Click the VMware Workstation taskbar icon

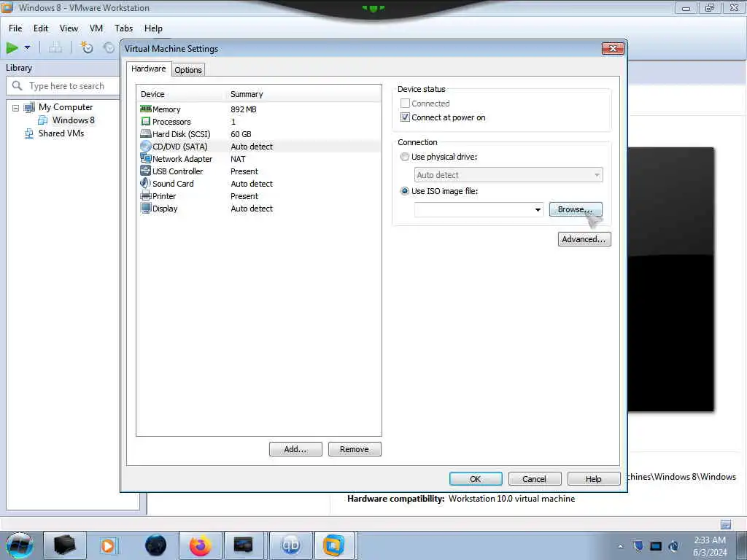click(333, 545)
